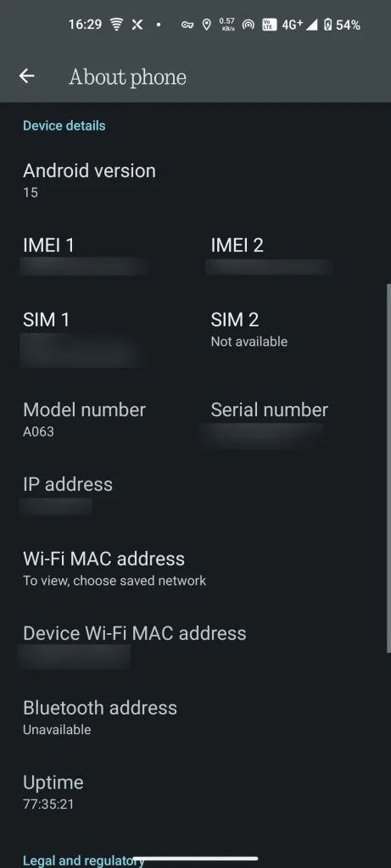Tap the location pin status icon
391x868 pixels.
click(x=207, y=25)
